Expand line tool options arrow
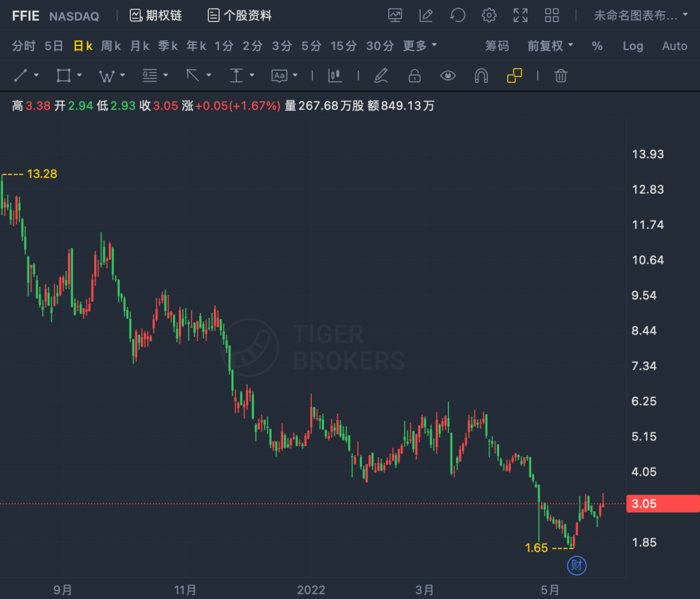This screenshot has height=599, width=700. point(36,75)
